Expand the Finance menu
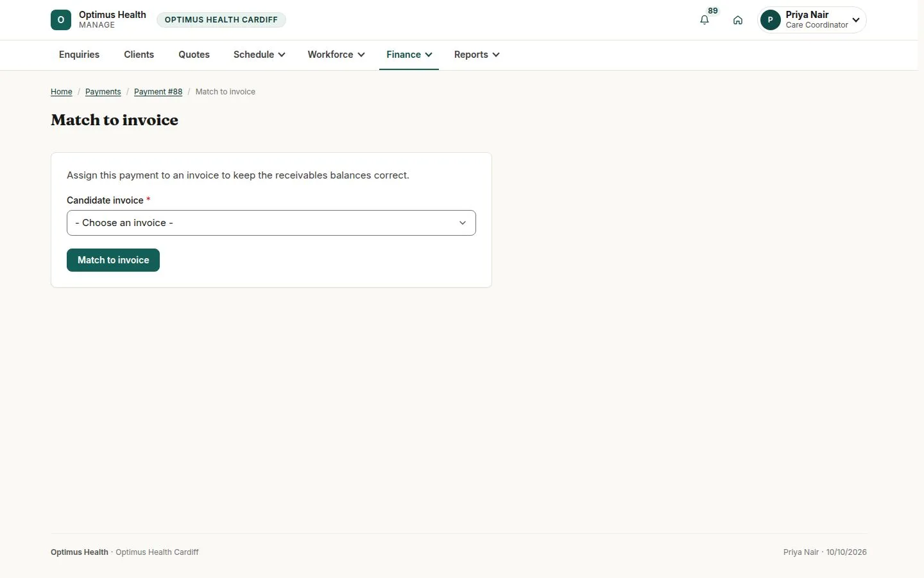Image resolution: width=924 pixels, height=578 pixels. pos(409,55)
